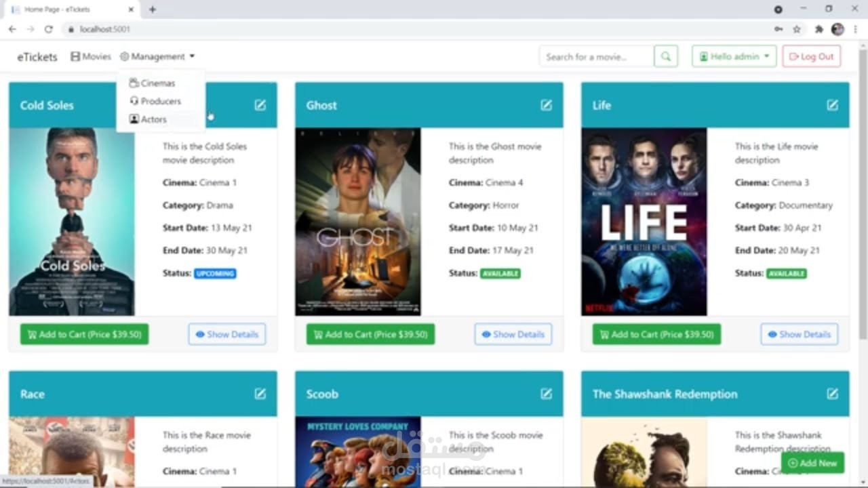The width and height of the screenshot is (868, 488).
Task: Add the Life movie to cart
Action: coord(656,334)
